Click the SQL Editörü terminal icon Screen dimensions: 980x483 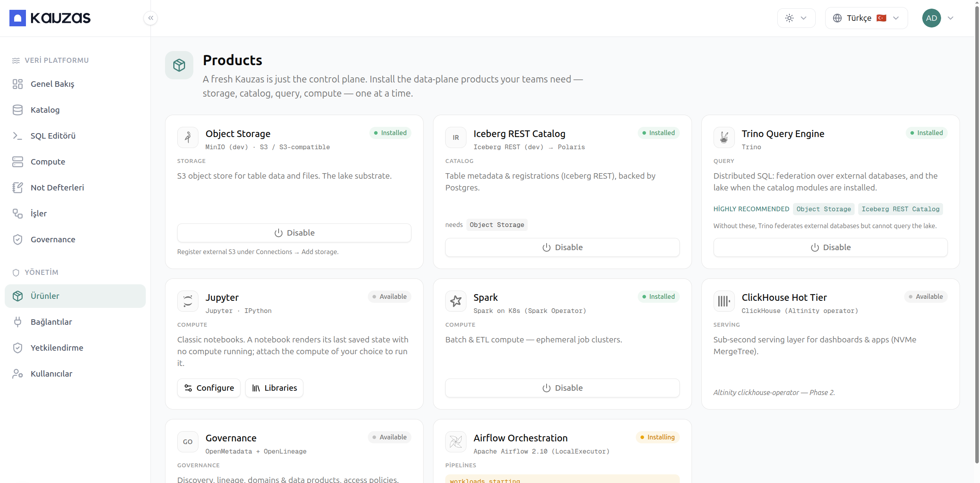[x=18, y=136]
